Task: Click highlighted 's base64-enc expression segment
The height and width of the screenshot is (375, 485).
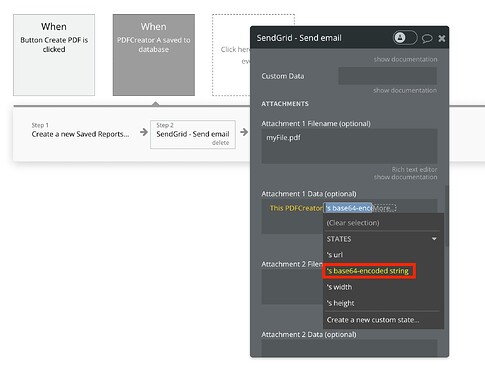Action: 348,208
